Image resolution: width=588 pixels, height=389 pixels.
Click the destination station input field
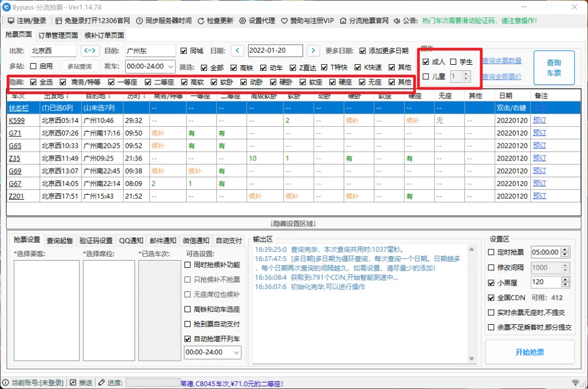pyautogui.click(x=150, y=51)
